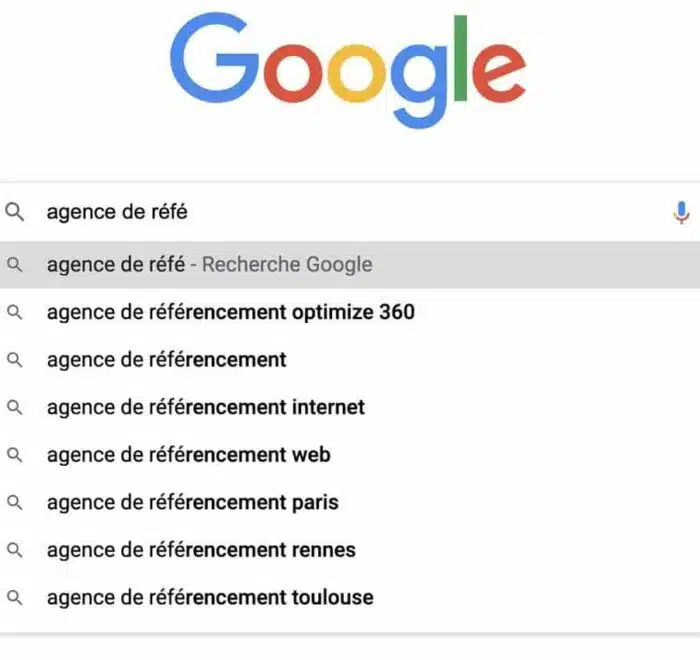Screen dimensions: 700x660
Task: Click magnifier icon beside 'optimize 360' suggestion
Action: click(x=14, y=312)
